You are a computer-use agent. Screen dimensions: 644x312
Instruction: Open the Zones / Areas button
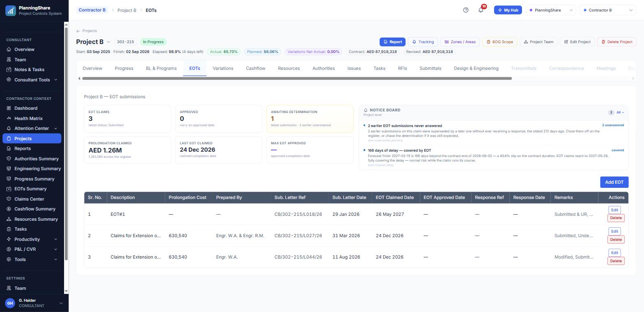point(460,42)
